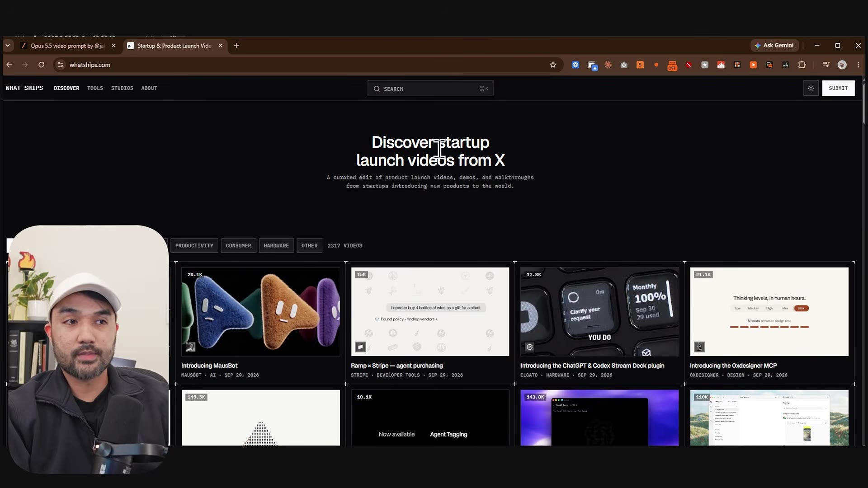
Task: Click the dark scooter extension icon
Action: 786,65
